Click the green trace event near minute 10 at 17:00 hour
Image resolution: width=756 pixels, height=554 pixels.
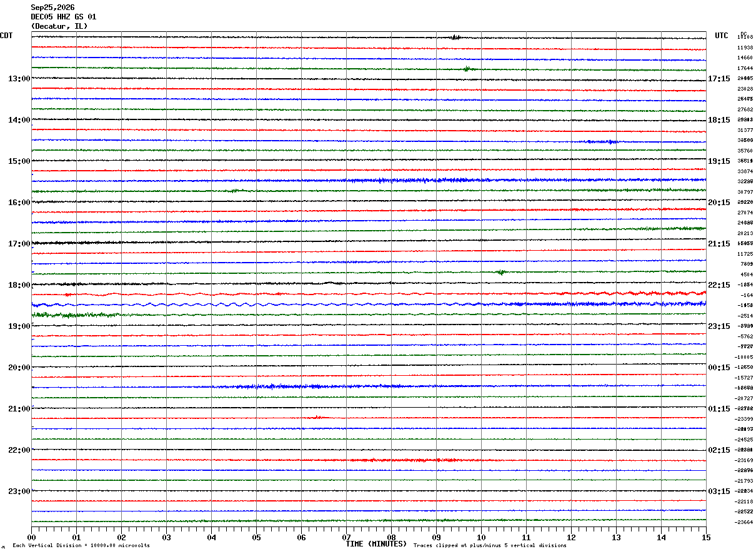(x=500, y=272)
